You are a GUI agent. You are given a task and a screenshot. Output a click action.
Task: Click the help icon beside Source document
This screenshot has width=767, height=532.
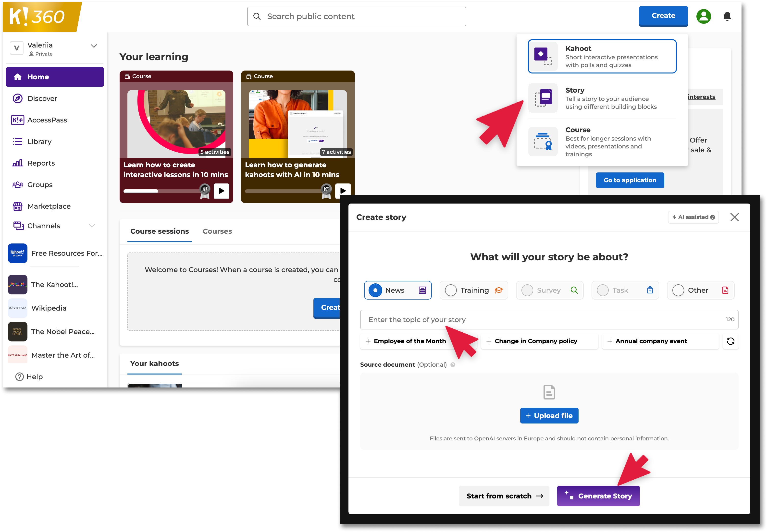click(453, 365)
